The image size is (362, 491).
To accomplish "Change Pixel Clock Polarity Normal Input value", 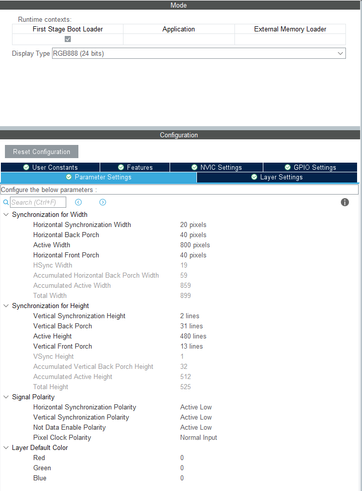I will pos(199,437).
